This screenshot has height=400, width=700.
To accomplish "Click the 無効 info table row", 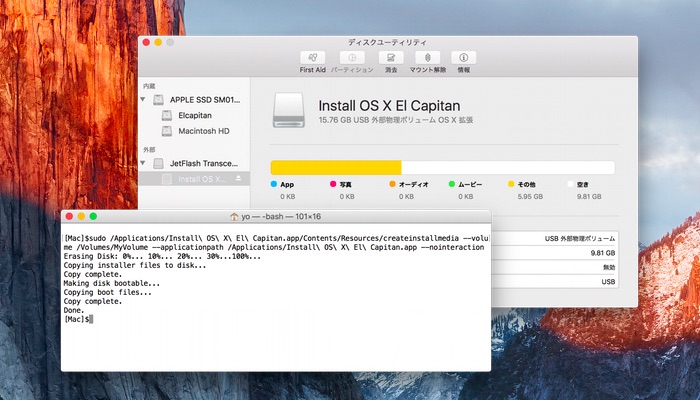I will click(555, 267).
